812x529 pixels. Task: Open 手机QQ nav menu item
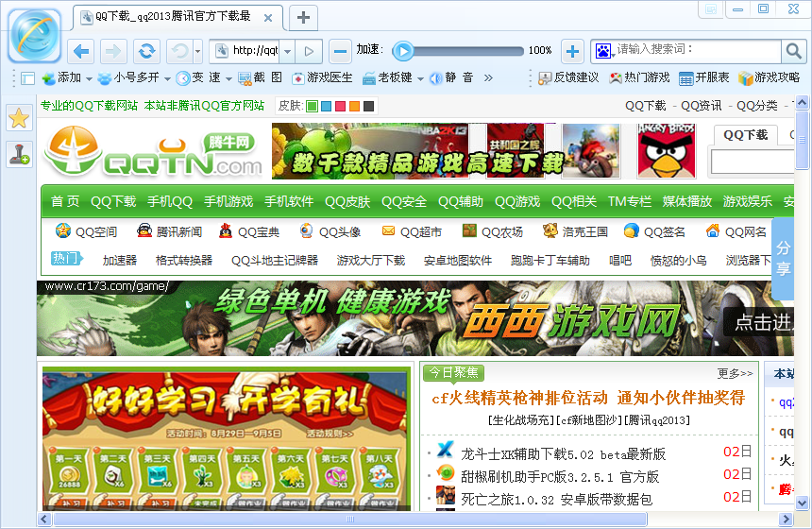170,201
